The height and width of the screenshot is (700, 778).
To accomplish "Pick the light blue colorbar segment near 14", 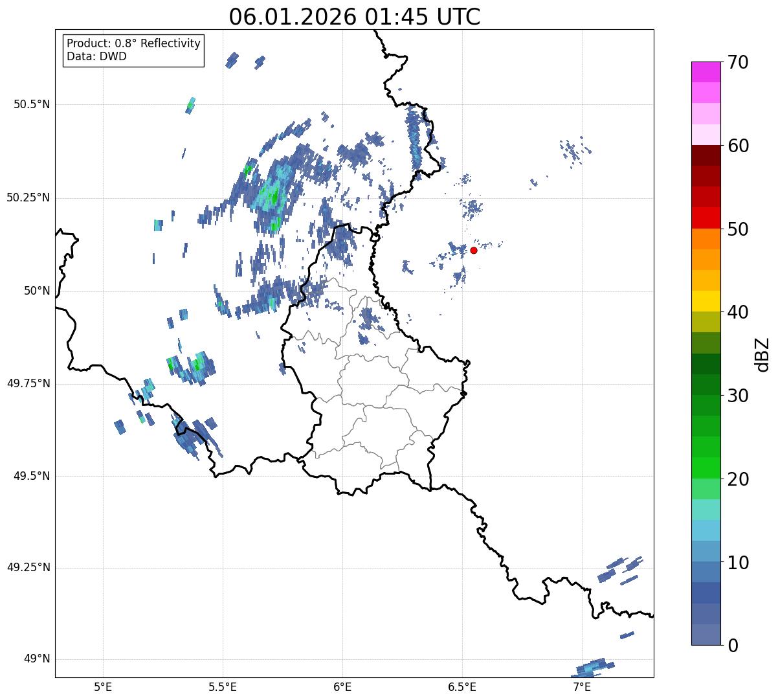I will click(x=706, y=530).
